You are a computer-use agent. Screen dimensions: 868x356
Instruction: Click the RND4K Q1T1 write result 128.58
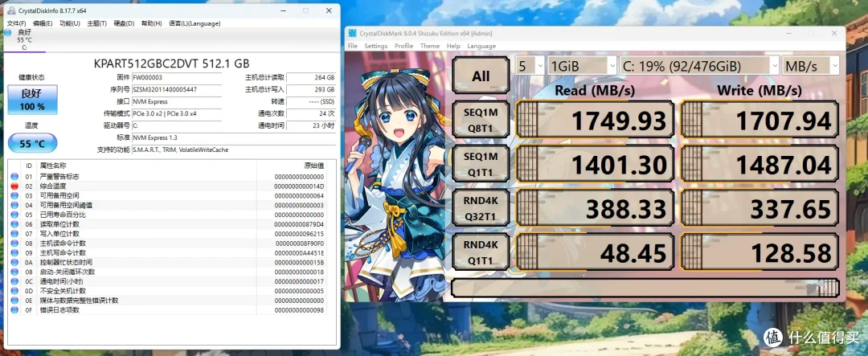point(759,252)
